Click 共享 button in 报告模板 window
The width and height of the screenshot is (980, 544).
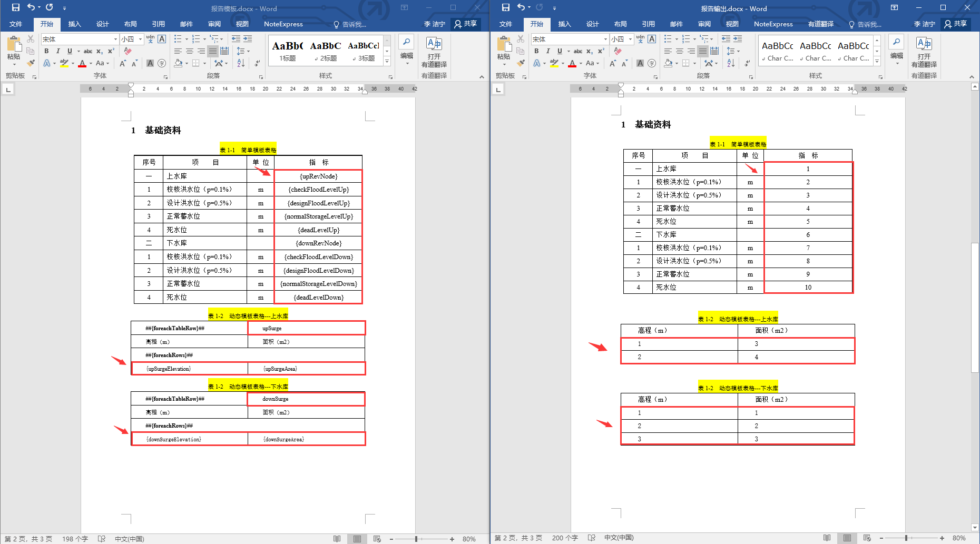click(x=466, y=24)
